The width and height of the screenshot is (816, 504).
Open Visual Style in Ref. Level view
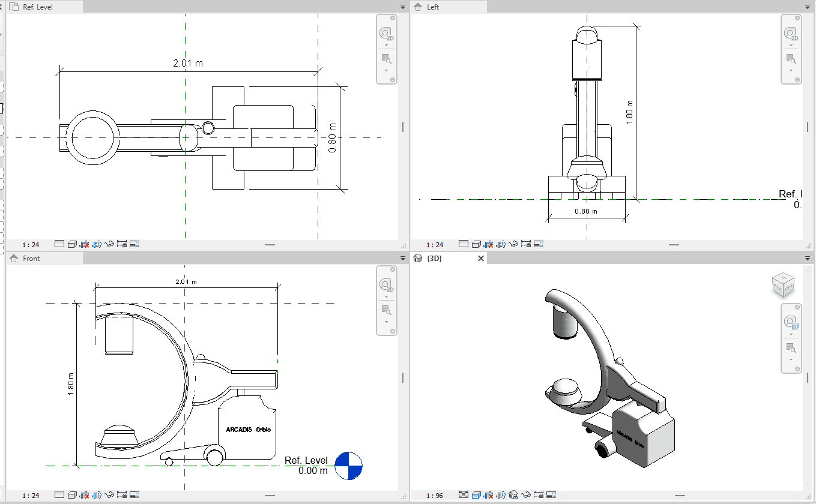(x=72, y=244)
